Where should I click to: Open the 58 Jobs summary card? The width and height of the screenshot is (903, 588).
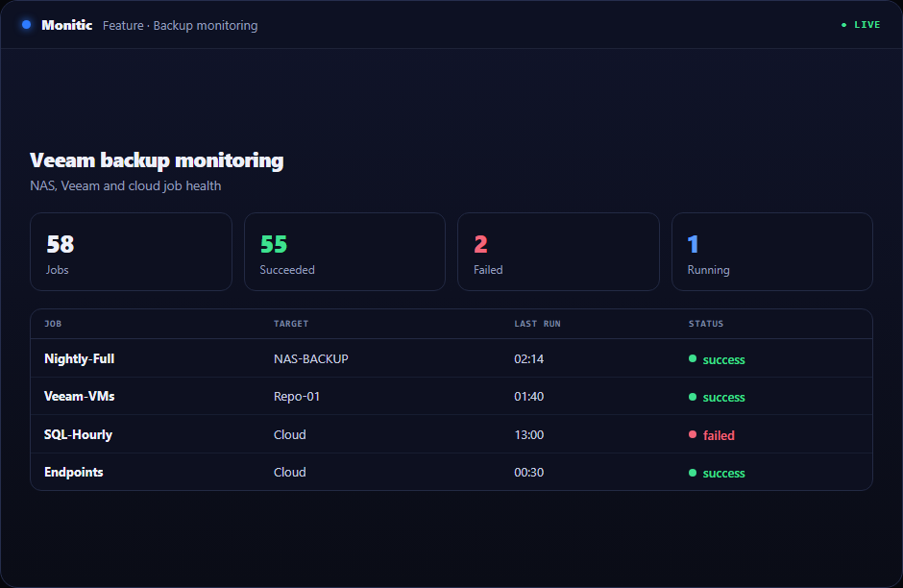coord(132,252)
